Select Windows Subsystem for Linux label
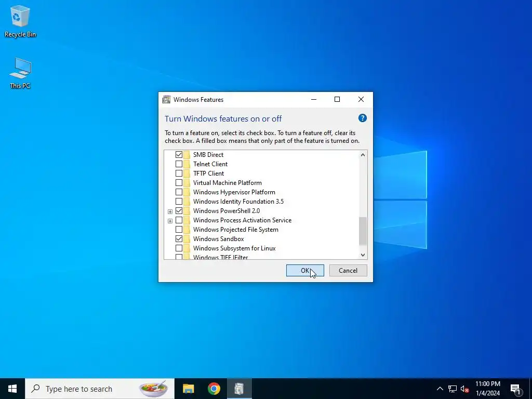The image size is (532, 399). (x=234, y=248)
